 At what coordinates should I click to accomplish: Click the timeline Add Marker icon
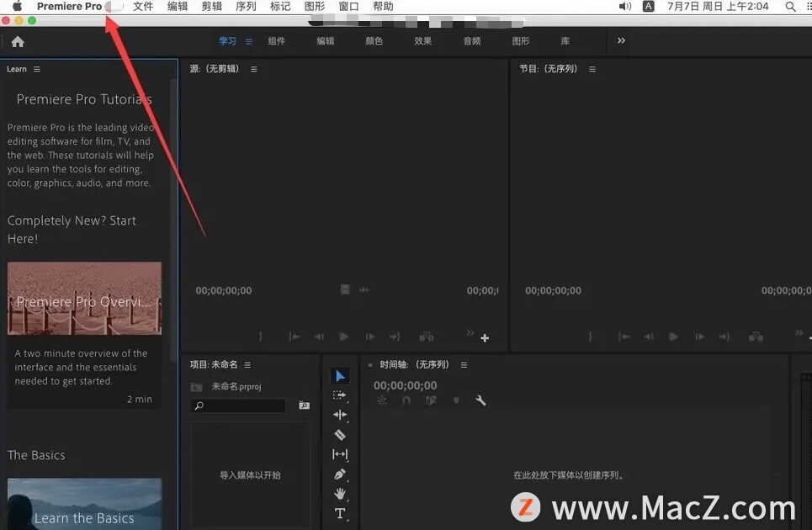click(x=456, y=400)
